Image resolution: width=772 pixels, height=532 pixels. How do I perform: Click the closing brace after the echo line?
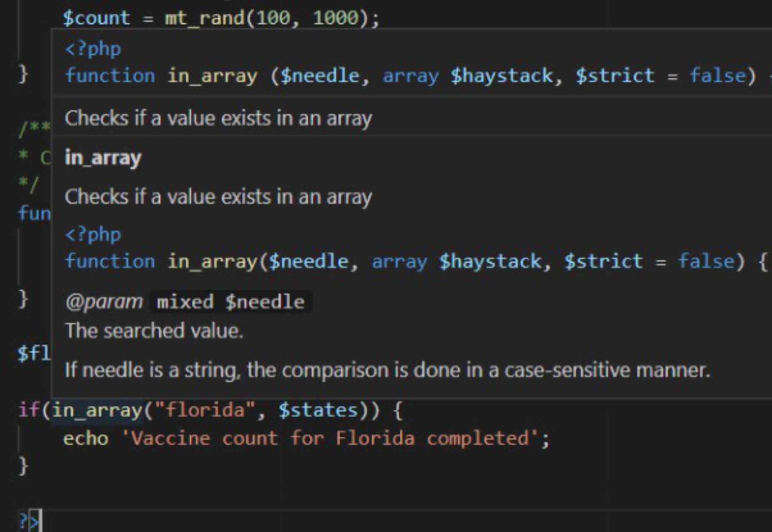coord(23,466)
